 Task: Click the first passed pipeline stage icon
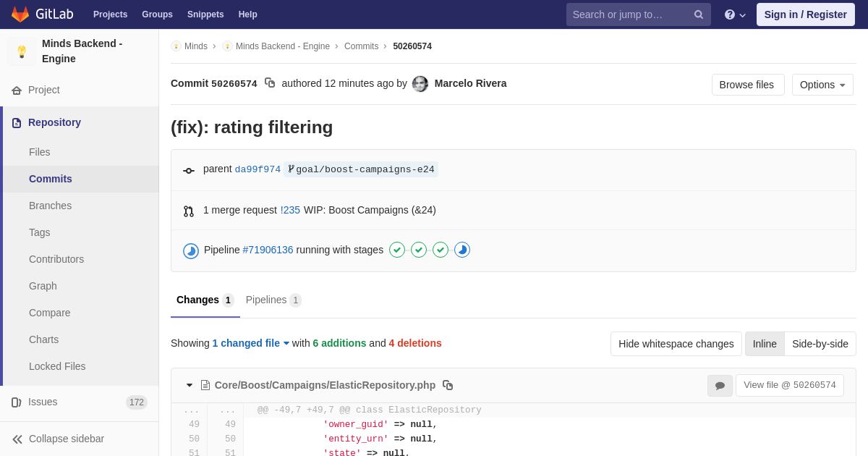coord(397,250)
